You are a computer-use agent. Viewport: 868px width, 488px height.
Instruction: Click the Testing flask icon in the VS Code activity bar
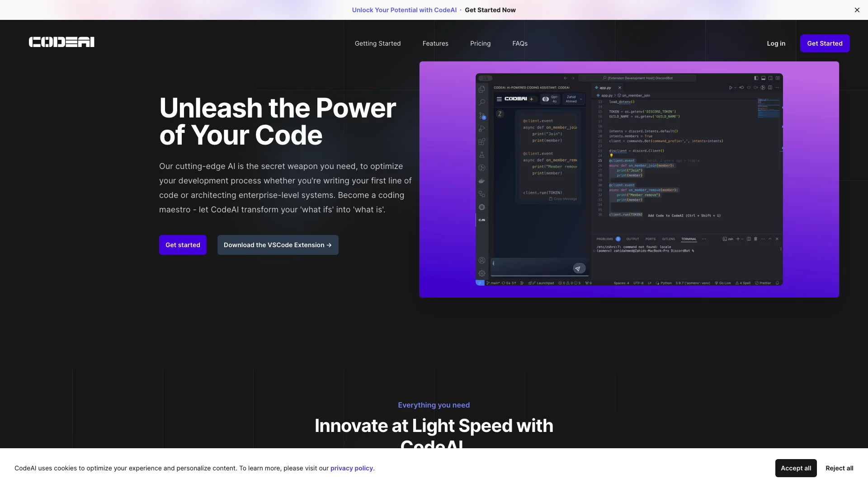pos(482,155)
